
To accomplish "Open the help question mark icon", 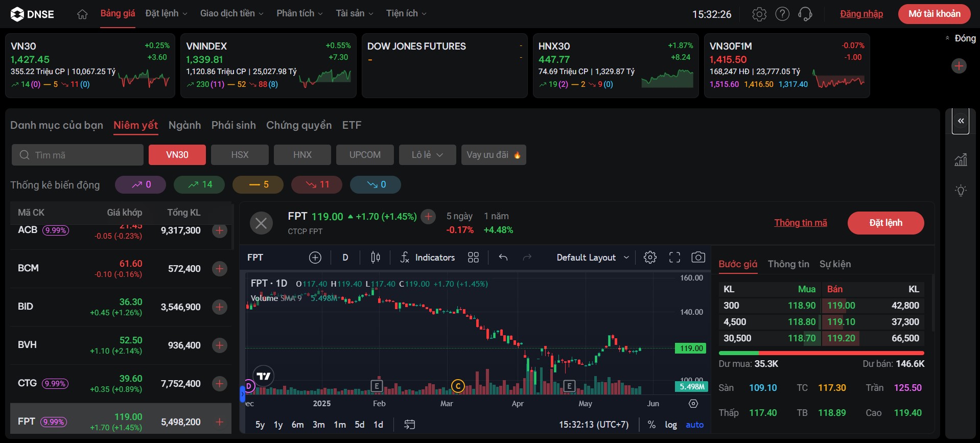I will coord(782,14).
